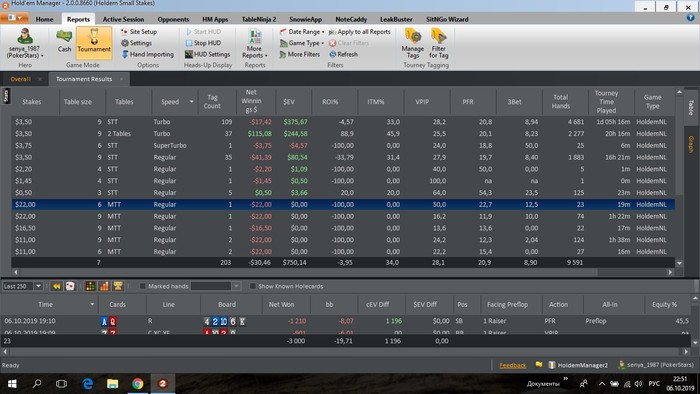The image size is (700, 394).
Task: Refresh the report data
Action: (343, 54)
